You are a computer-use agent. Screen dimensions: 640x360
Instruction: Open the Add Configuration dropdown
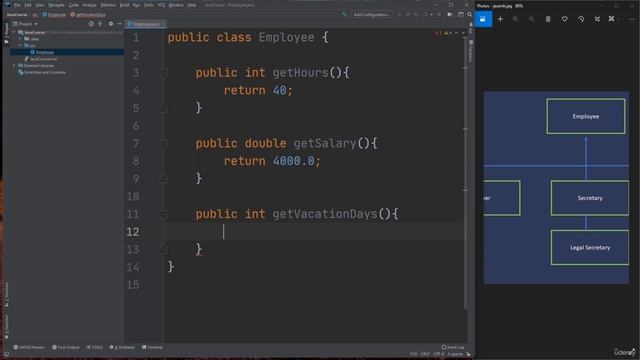point(371,15)
